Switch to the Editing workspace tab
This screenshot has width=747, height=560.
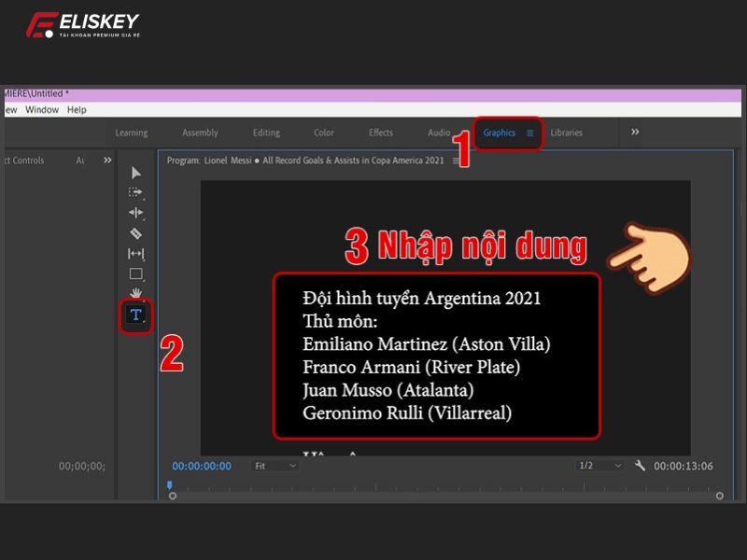tap(266, 133)
